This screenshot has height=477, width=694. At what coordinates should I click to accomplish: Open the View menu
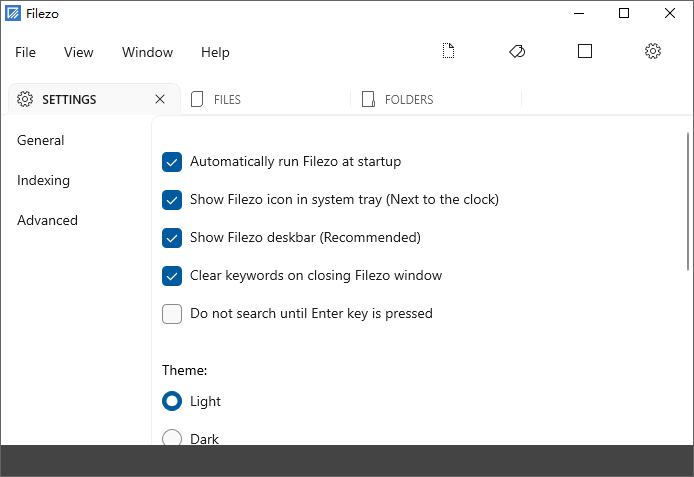(78, 52)
